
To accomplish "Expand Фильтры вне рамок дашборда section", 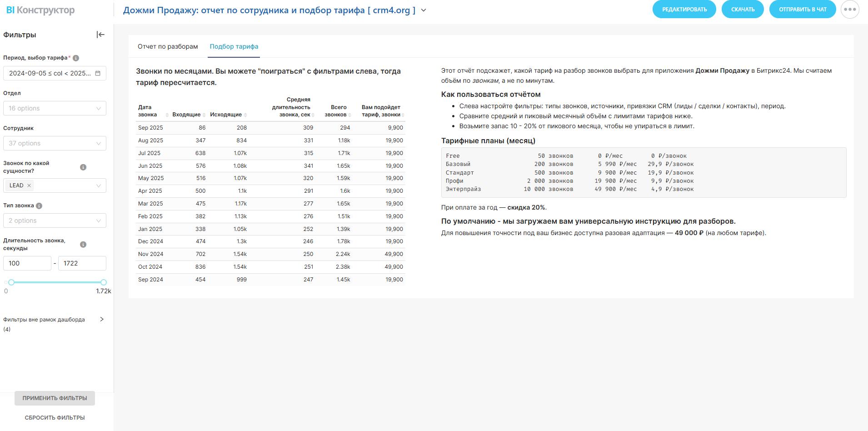I will tap(101, 320).
